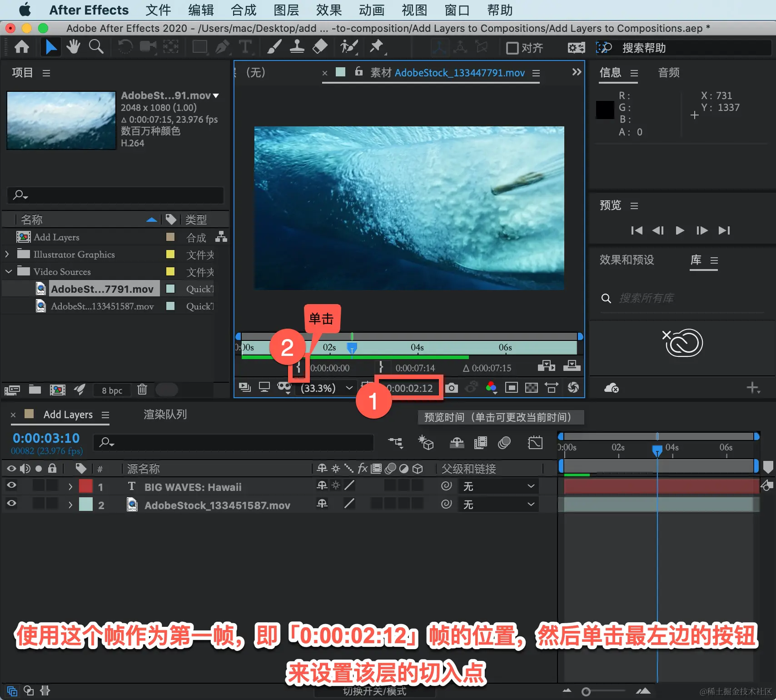Open Show Channel color management icon
The height and width of the screenshot is (700, 776).
[x=491, y=388]
